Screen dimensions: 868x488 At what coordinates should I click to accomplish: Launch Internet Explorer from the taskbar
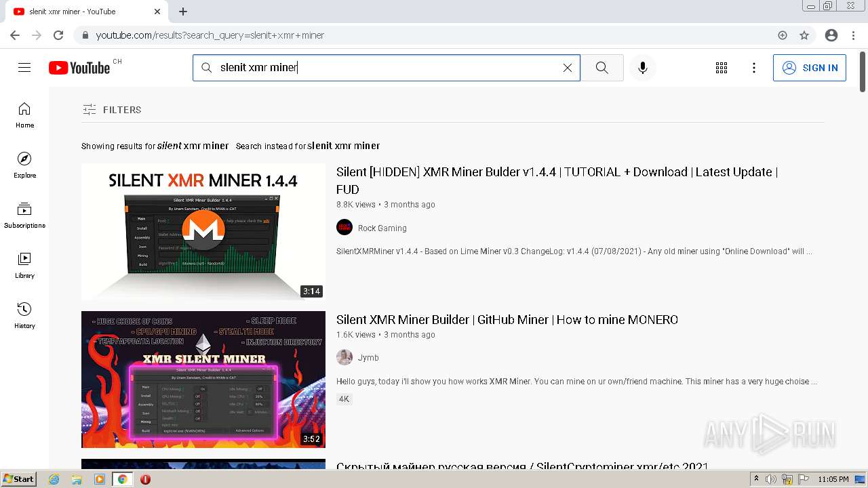pos(54,479)
